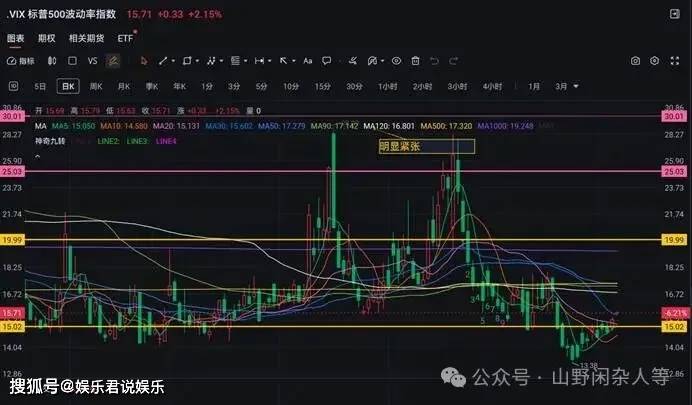Screen dimensions: 692x405
Task: Open the 指标 indicators panel
Action: pyautogui.click(x=20, y=61)
